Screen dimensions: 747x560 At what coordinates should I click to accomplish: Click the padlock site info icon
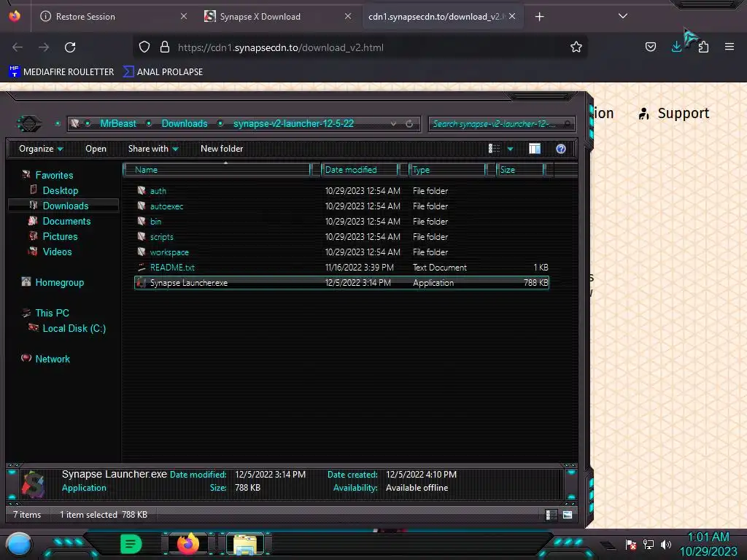tap(165, 47)
